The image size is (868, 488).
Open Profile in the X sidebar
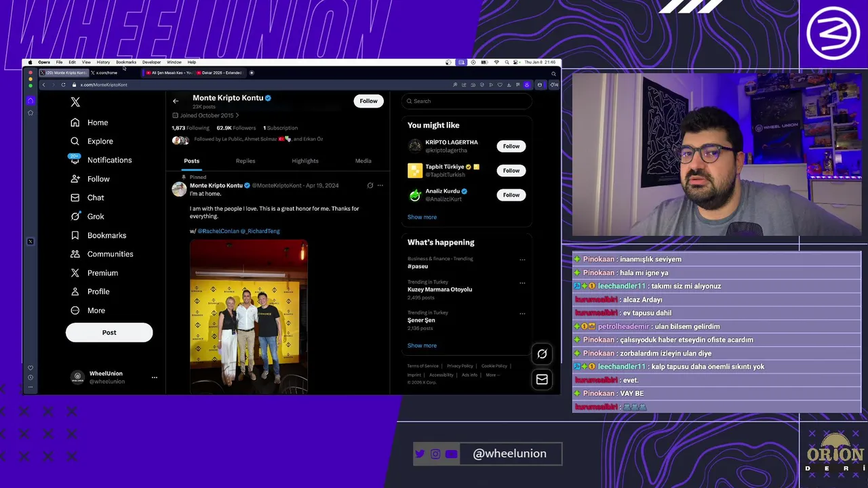(x=90, y=291)
